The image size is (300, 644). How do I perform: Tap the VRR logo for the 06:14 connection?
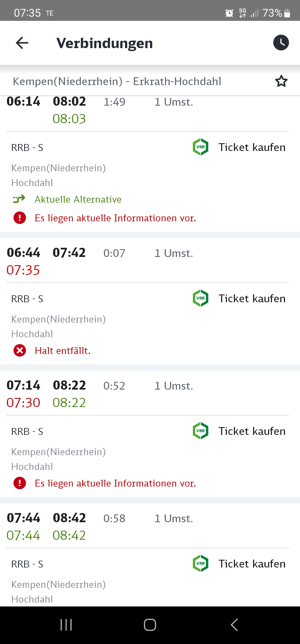tap(201, 147)
